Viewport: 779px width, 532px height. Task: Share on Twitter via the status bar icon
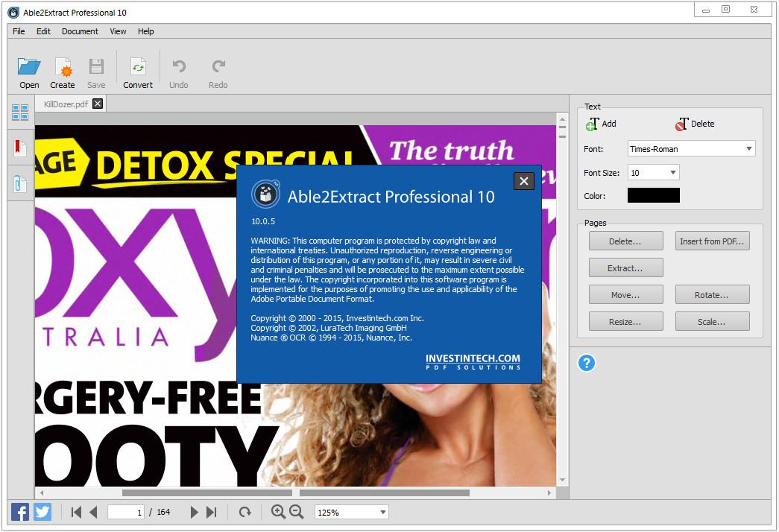pos(42,512)
